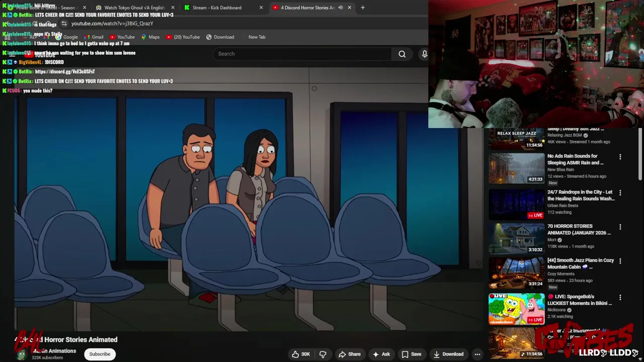Open options menu for SpongeBob live
The height and width of the screenshot is (362, 644).
click(620, 297)
